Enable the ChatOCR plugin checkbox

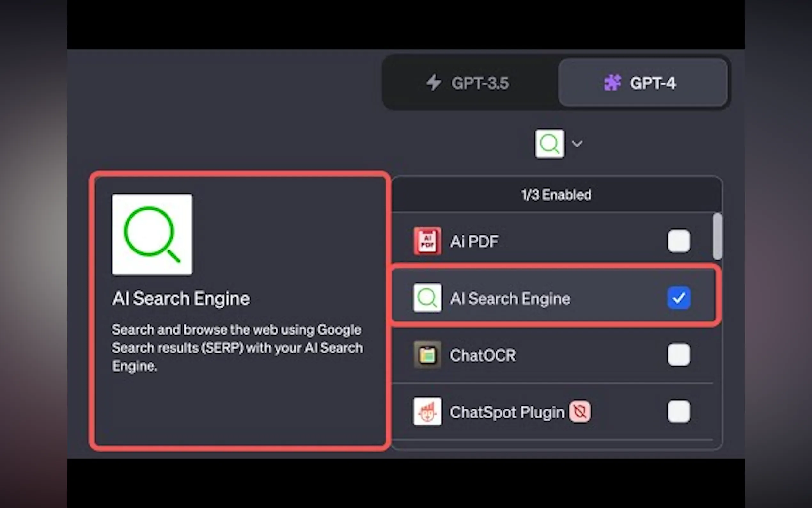pos(678,355)
